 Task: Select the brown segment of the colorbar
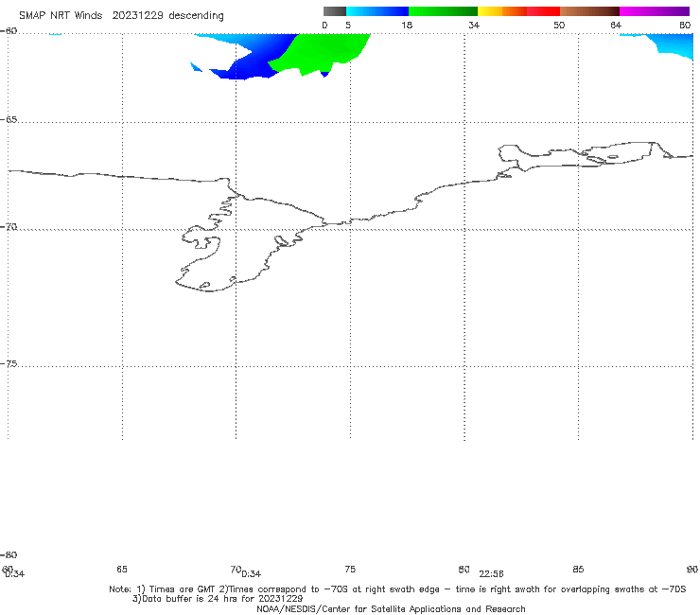point(589,11)
